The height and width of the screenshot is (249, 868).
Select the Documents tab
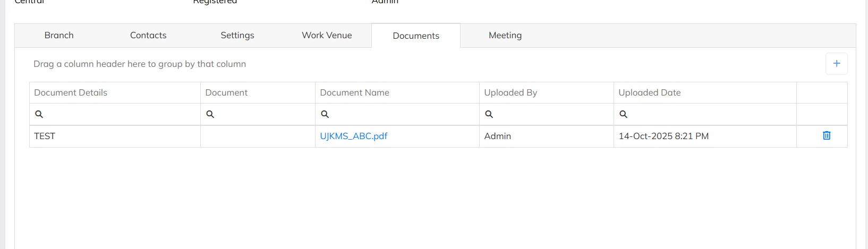pos(416,36)
